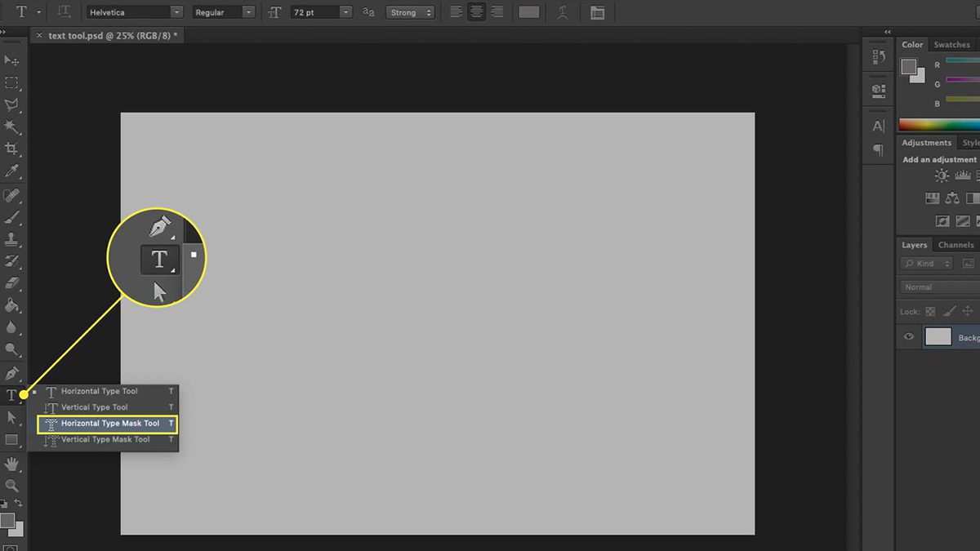The width and height of the screenshot is (980, 551).
Task: Select the Rectangular Marquee tool
Action: [11, 82]
